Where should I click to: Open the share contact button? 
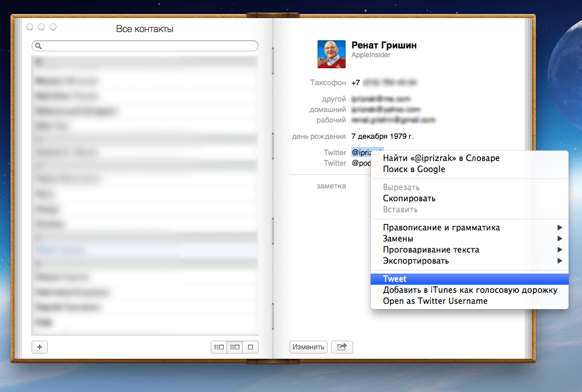tap(342, 347)
